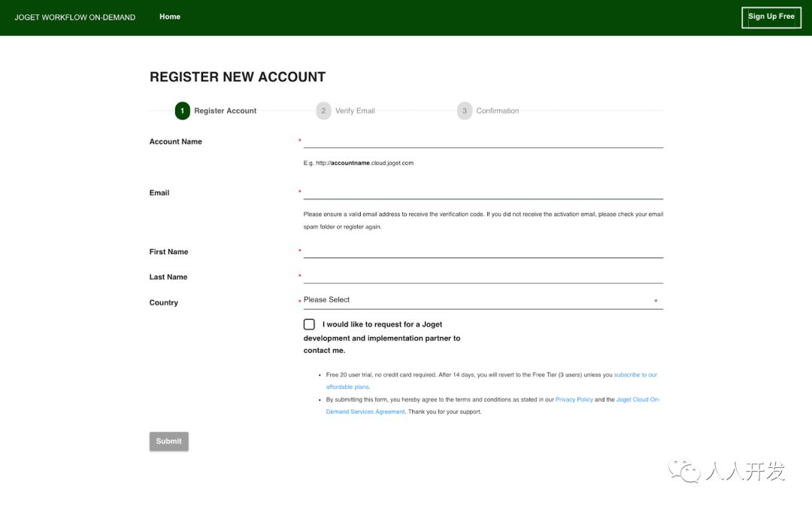Select step 1 Register Account circle
This screenshot has height=507, width=812.
pyautogui.click(x=182, y=111)
